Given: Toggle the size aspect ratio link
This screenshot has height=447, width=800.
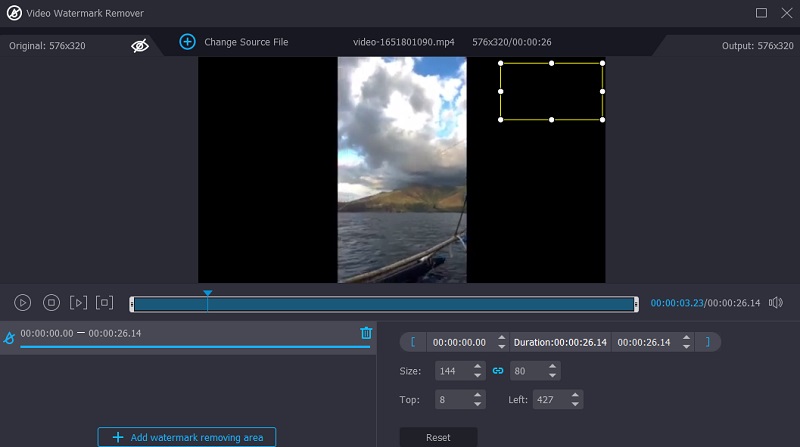Looking at the screenshot, I should click(x=497, y=371).
